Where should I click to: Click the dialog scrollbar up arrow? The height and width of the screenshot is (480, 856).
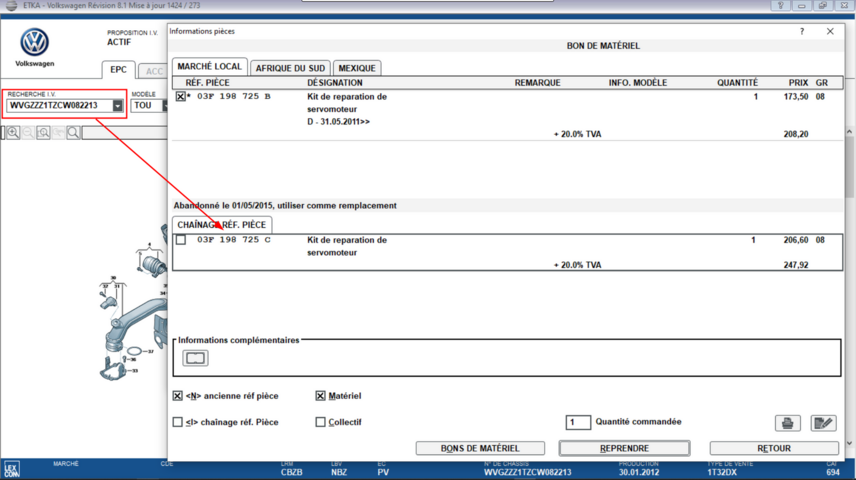pos(849,132)
